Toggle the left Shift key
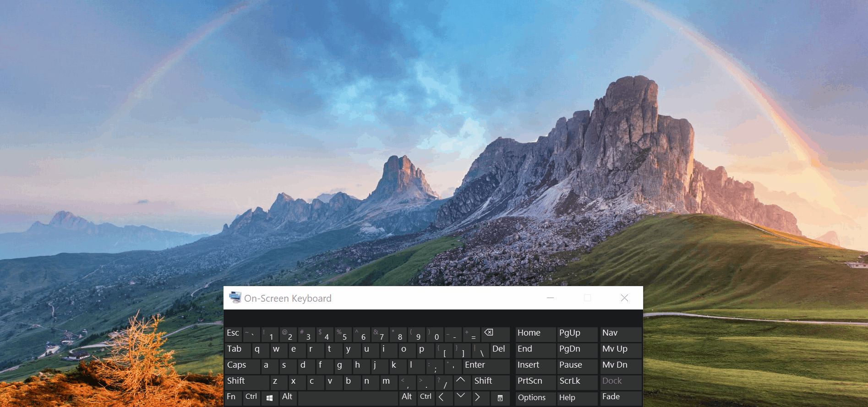The image size is (868, 407). click(246, 381)
